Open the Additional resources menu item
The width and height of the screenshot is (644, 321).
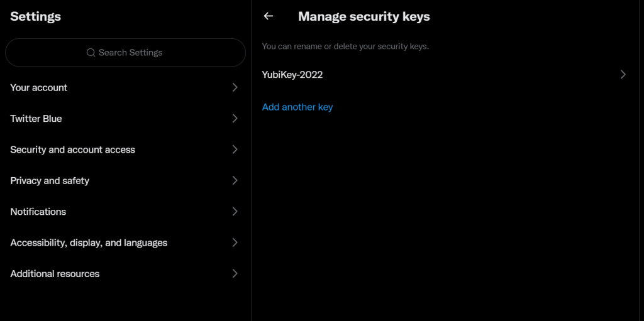[x=125, y=273]
